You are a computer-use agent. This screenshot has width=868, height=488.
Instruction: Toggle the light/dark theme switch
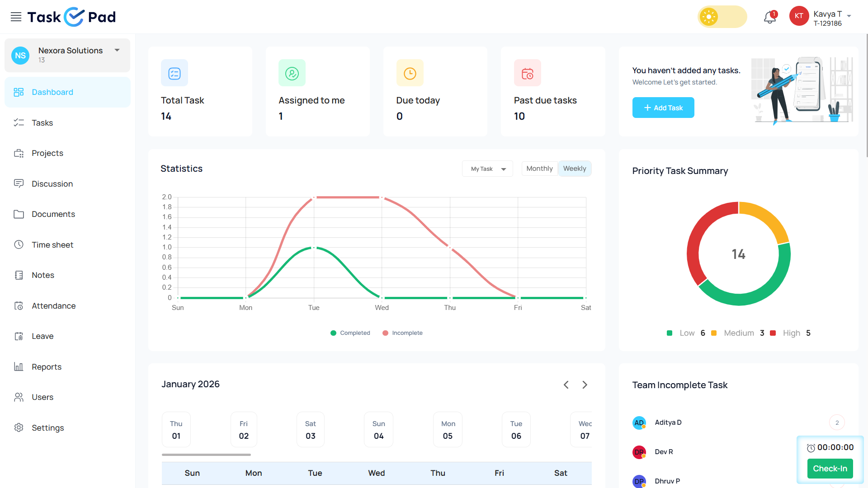(722, 17)
